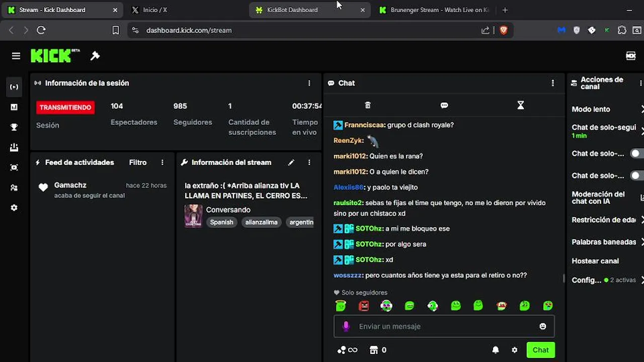Click the chat scrollbar handle
This screenshot has width=644, height=362.
tap(563, 279)
